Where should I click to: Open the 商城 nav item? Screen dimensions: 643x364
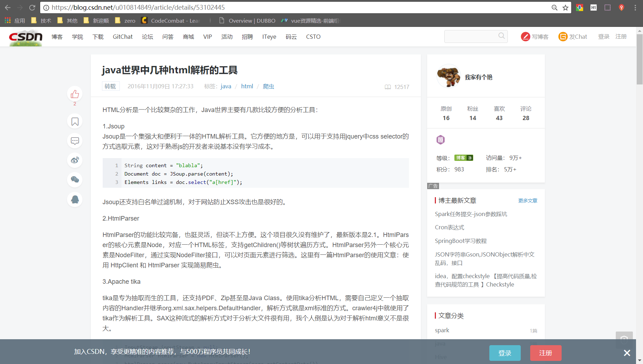point(189,37)
